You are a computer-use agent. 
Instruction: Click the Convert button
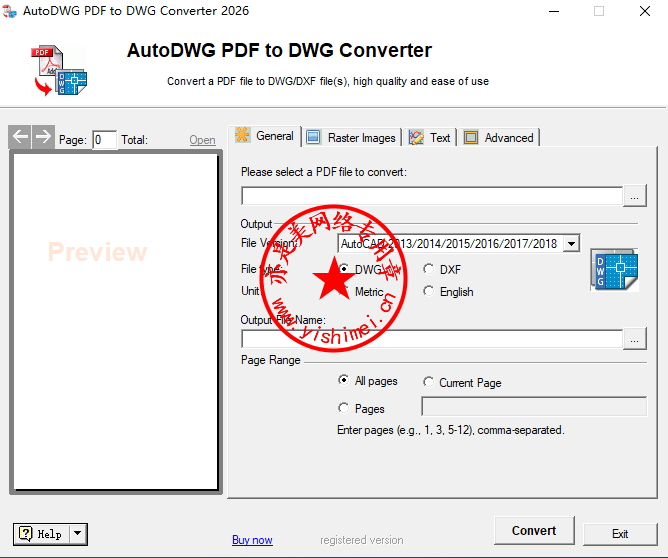click(534, 530)
